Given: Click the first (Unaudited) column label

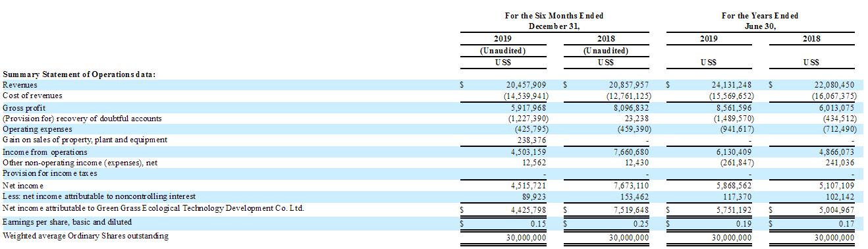Looking at the screenshot, I should 502,51.
